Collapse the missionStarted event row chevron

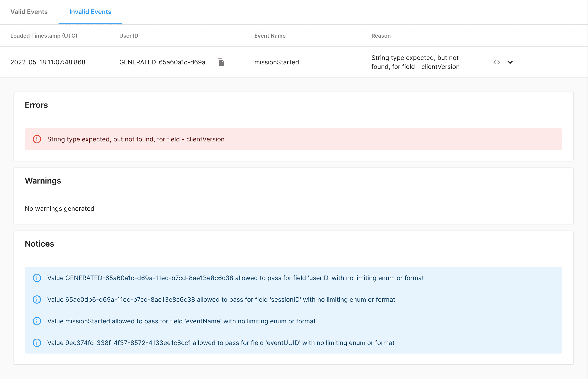coord(510,62)
